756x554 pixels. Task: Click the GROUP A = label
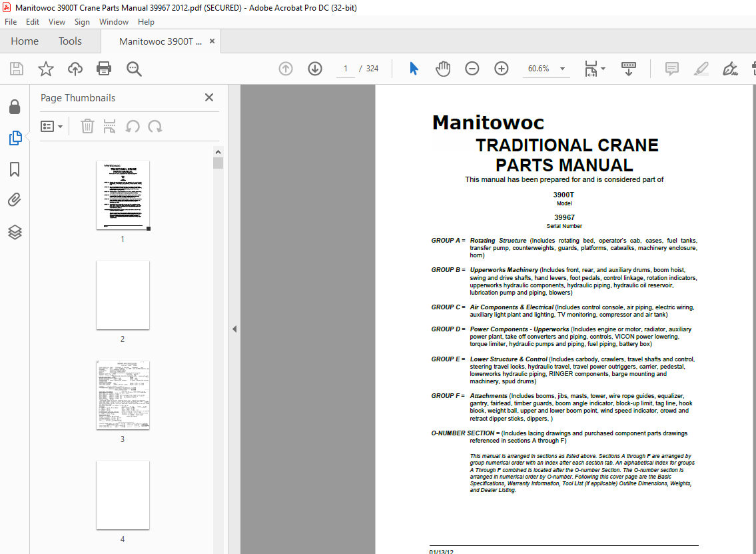pyautogui.click(x=448, y=240)
